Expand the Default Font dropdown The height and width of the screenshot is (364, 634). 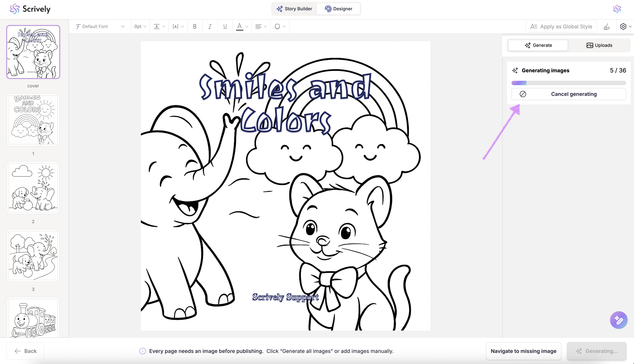tap(100, 27)
